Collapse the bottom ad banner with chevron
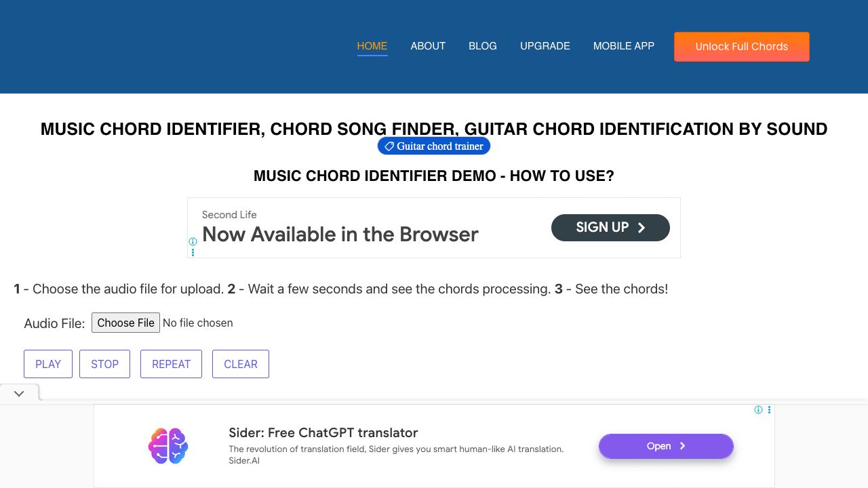This screenshot has width=868, height=488. [19, 393]
